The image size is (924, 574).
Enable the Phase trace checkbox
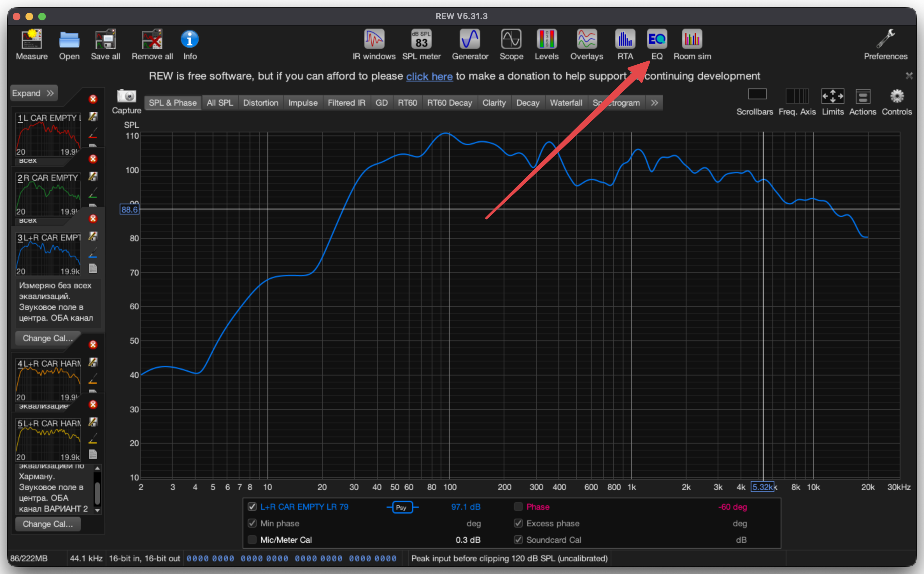tap(518, 507)
